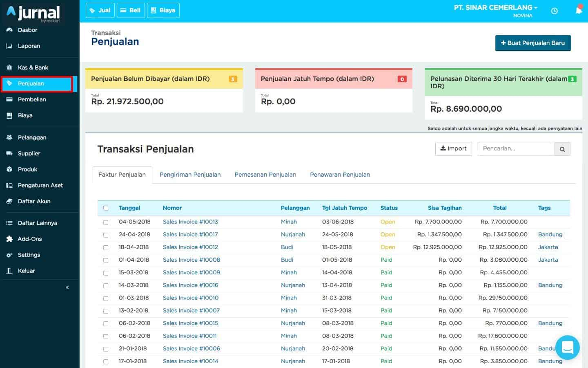Check the row for Sales Invoice #10006
Viewport: 588px width, 368px height.
pyautogui.click(x=106, y=349)
